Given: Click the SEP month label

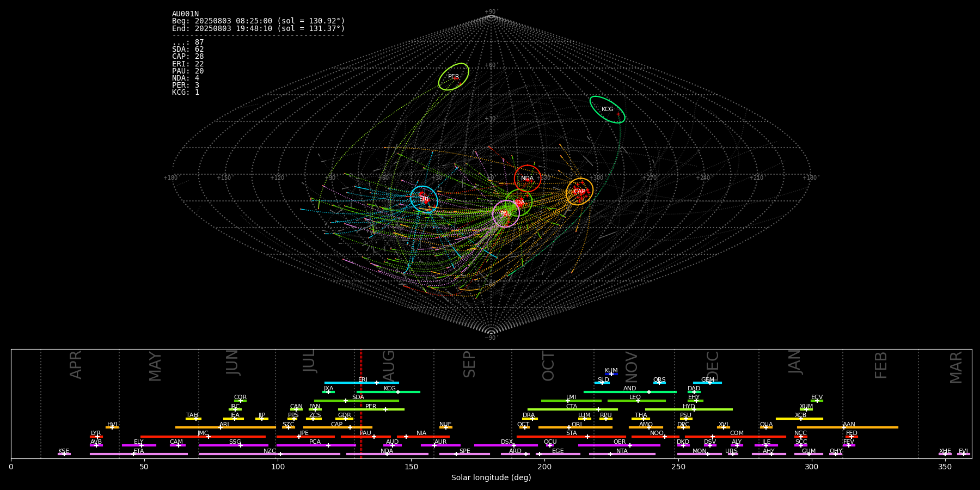Looking at the screenshot, I should pos(469,364).
